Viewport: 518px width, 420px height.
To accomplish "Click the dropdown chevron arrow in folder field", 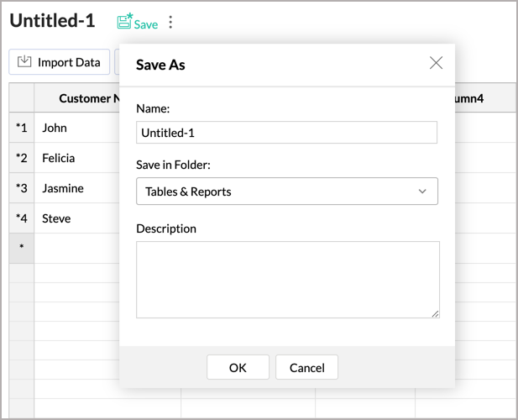I will click(422, 192).
